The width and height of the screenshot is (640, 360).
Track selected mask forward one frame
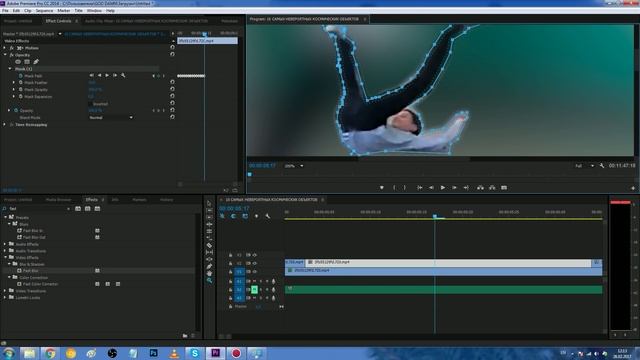tap(115, 76)
